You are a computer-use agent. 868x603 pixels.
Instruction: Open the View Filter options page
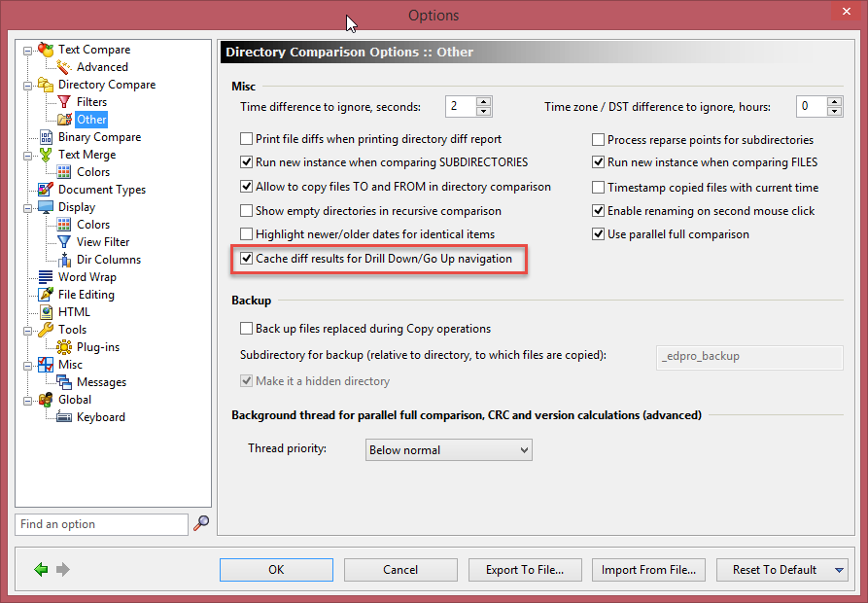[x=103, y=242]
